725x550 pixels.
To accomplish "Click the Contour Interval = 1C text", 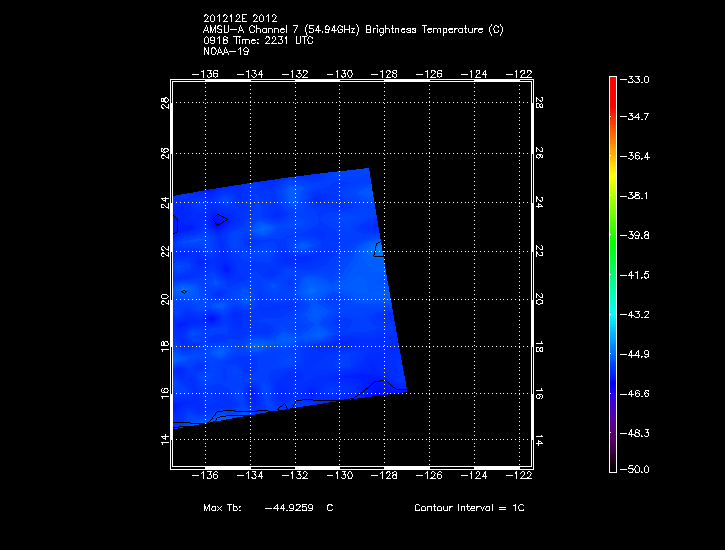I will [x=469, y=509].
